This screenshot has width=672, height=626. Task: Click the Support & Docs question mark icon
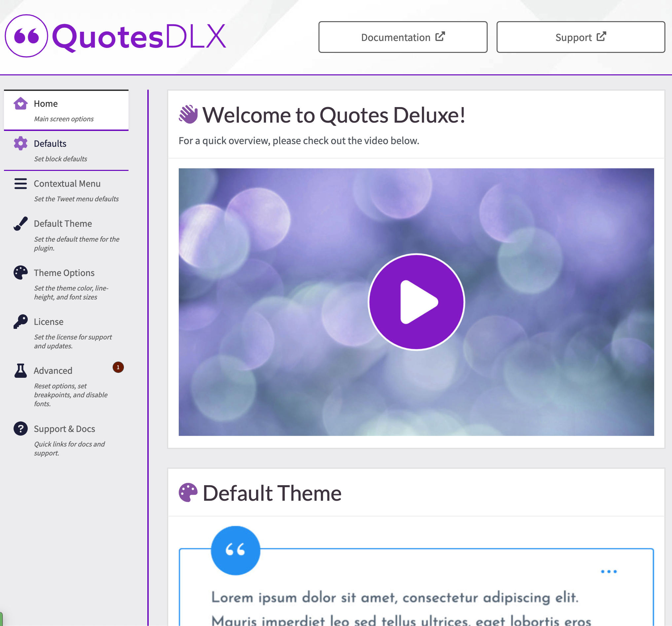pos(20,429)
